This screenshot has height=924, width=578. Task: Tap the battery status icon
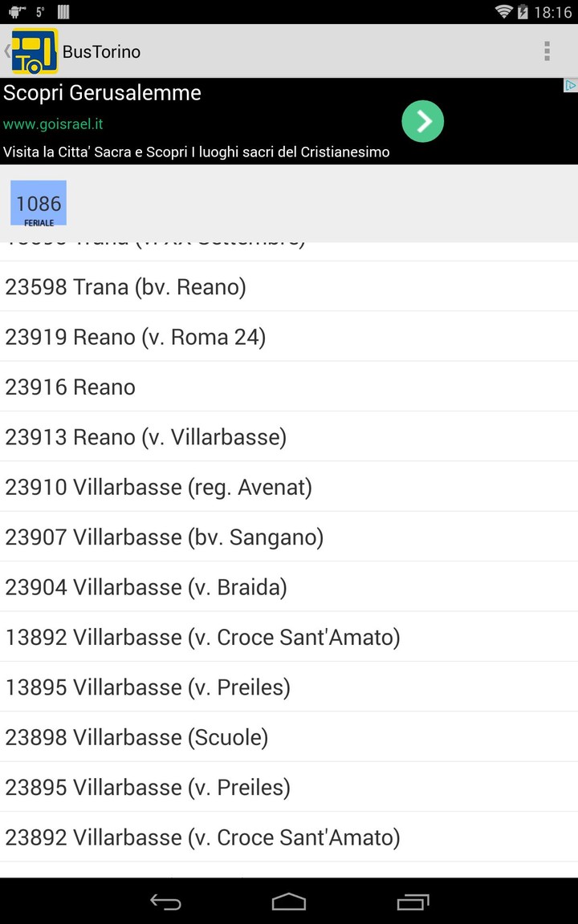(x=523, y=12)
